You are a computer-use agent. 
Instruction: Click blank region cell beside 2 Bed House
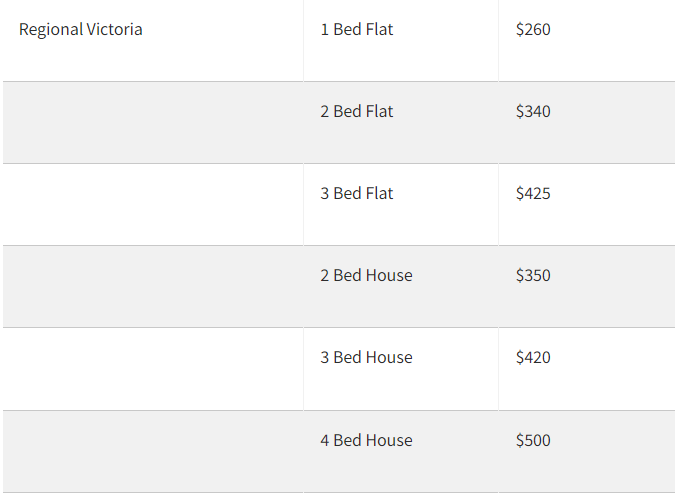click(153, 287)
